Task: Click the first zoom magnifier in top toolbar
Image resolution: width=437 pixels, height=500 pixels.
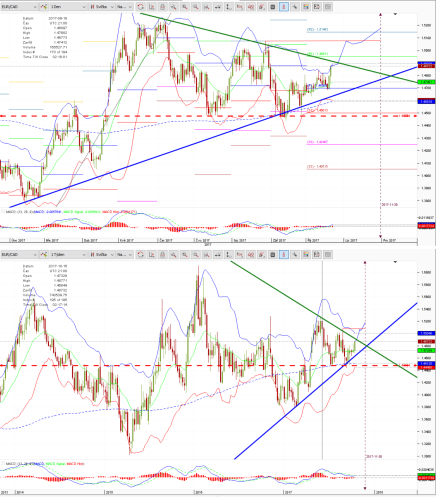Action: (174, 7)
